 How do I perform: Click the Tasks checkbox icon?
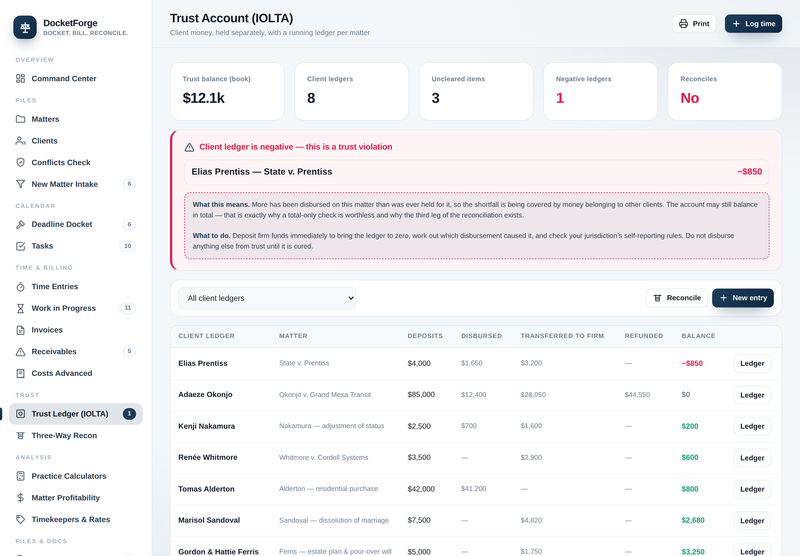[20, 246]
